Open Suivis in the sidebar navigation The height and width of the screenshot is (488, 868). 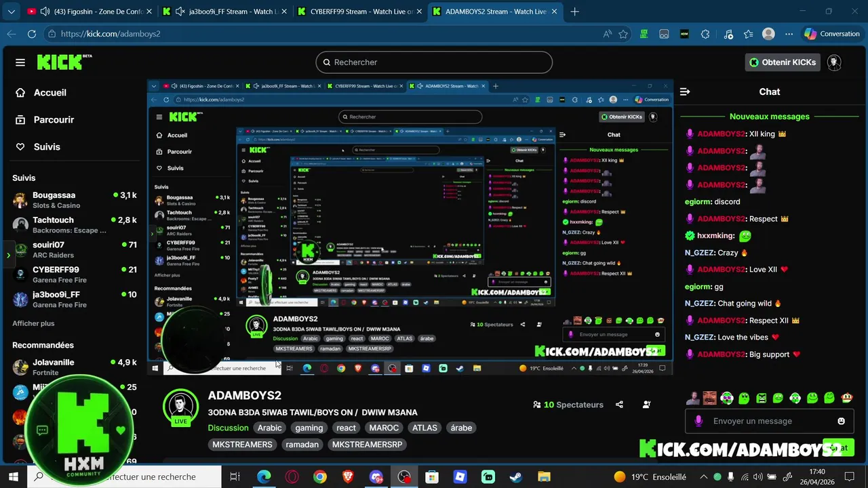coord(38,146)
